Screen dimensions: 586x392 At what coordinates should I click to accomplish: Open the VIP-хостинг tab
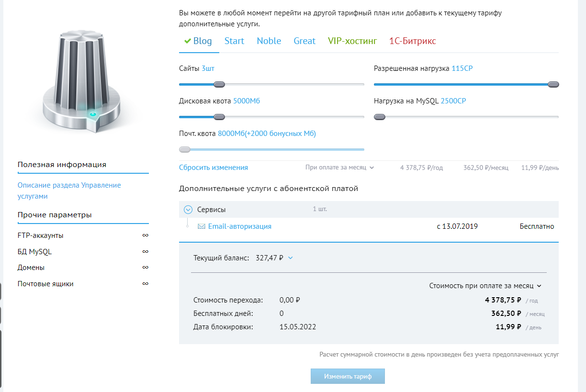[352, 41]
